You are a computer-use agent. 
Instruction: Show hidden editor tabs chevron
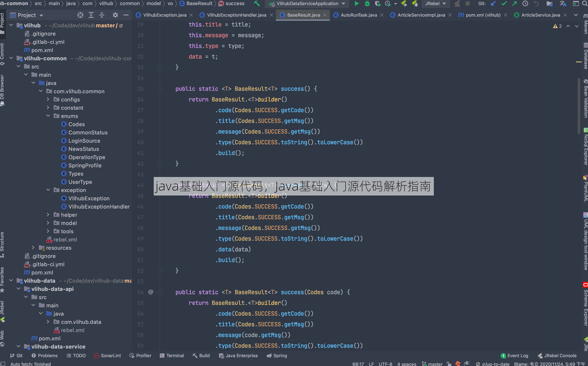[x=576, y=15]
